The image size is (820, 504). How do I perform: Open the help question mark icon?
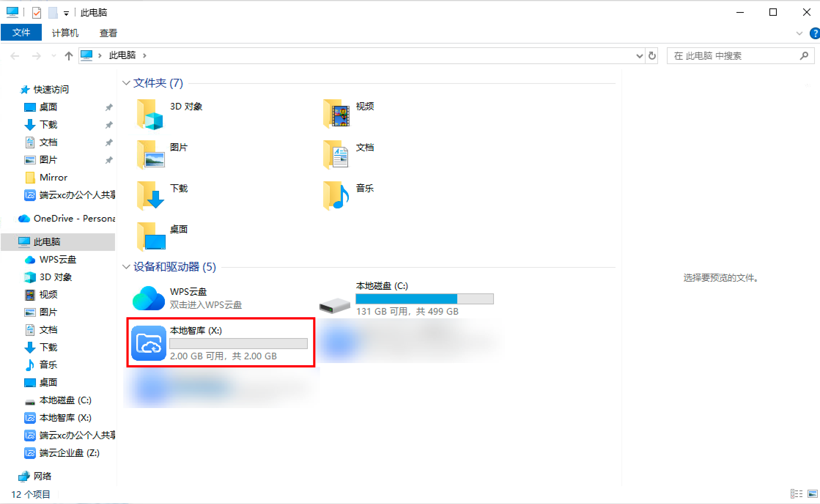(815, 33)
